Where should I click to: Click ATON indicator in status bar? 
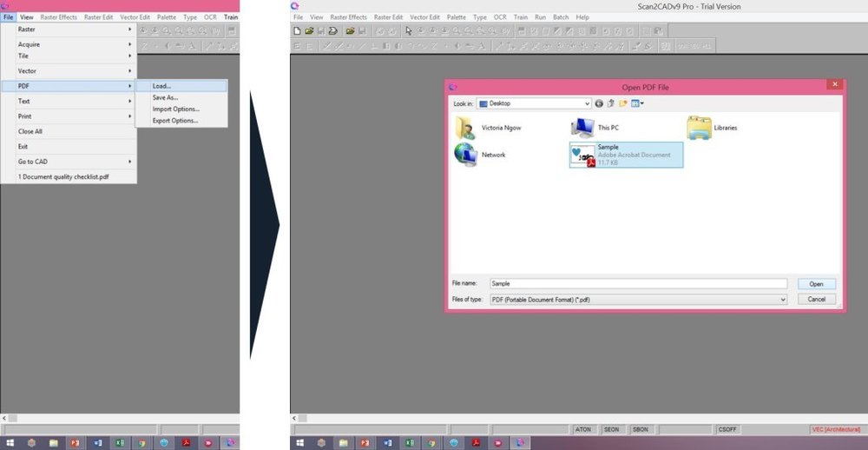pyautogui.click(x=583, y=429)
